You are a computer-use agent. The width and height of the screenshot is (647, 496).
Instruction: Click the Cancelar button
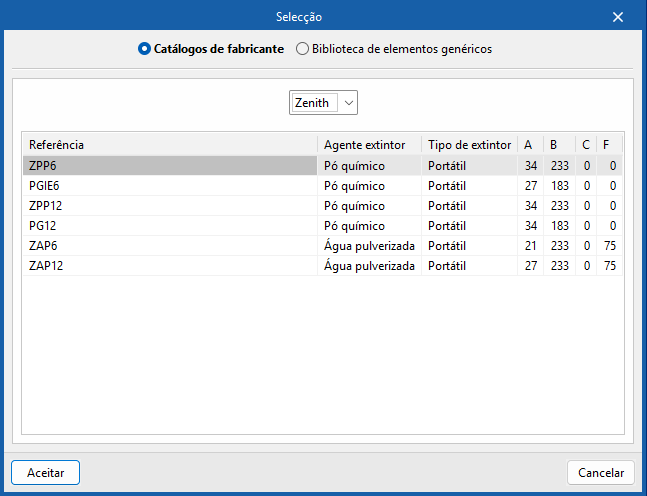click(x=601, y=473)
